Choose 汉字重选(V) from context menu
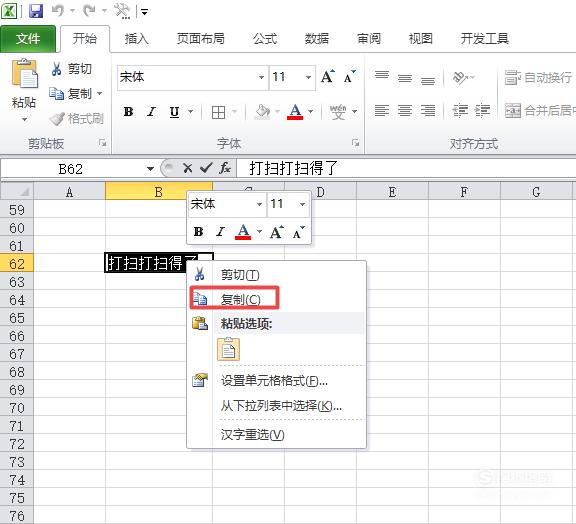 276,435
